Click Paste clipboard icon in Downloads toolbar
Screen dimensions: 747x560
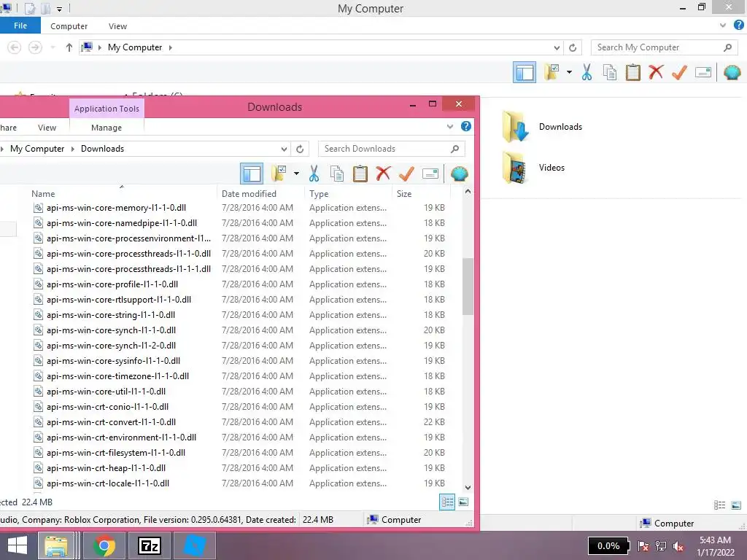pyautogui.click(x=360, y=174)
